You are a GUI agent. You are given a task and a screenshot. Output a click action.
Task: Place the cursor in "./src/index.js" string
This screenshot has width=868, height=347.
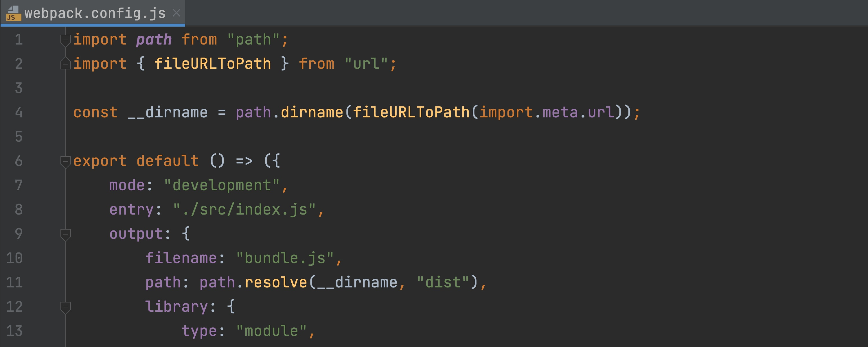point(244,210)
